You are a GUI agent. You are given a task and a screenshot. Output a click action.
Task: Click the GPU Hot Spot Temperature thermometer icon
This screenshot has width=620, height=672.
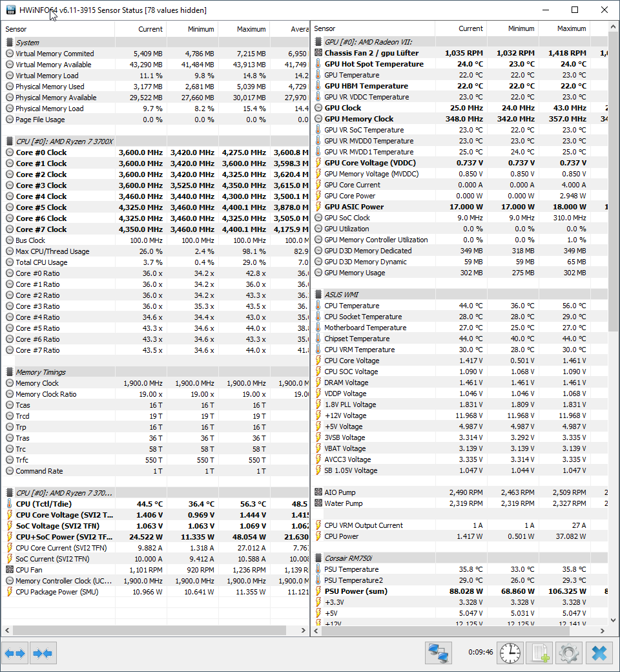click(318, 64)
